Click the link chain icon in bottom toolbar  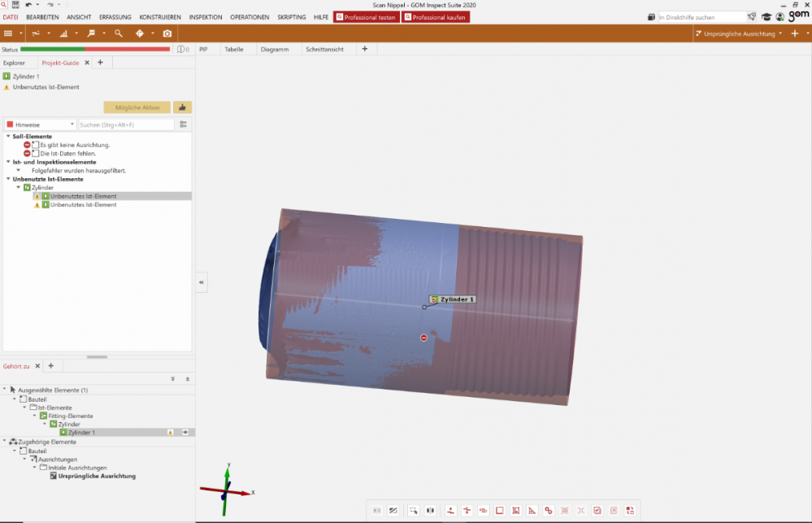click(x=548, y=511)
